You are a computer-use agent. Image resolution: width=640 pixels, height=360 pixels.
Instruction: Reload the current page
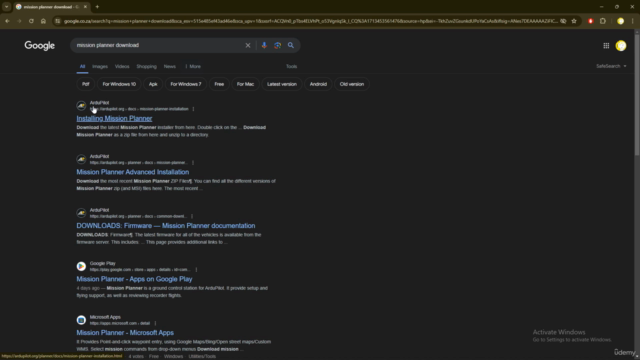point(31,21)
